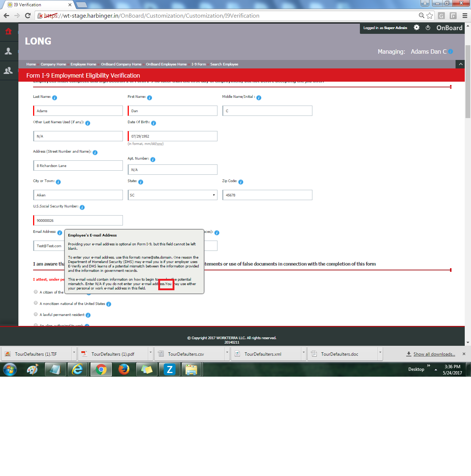The width and height of the screenshot is (471, 476).
Task: Show Date Of Birth info tooltip
Action: point(153,123)
